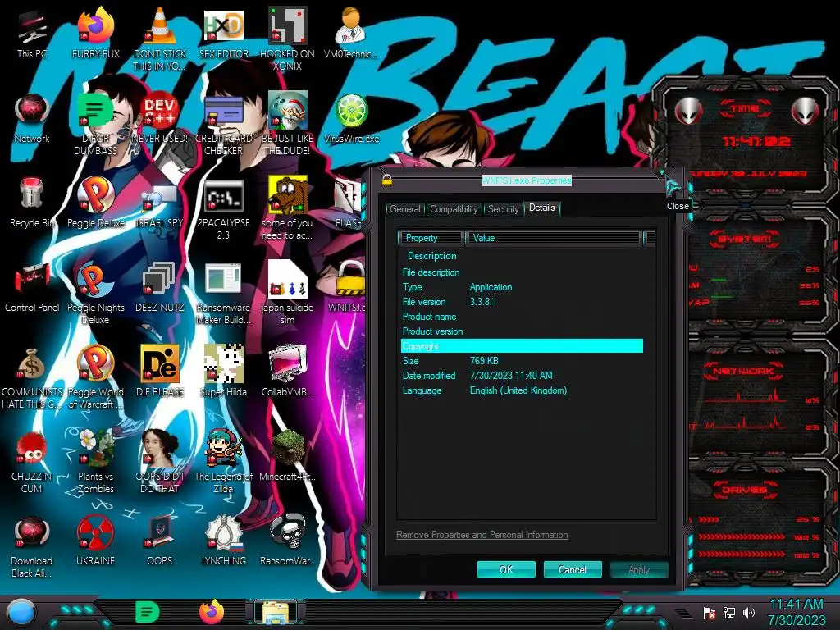Open the Control Panel icon
The height and width of the screenshot is (630, 840).
(x=32, y=287)
